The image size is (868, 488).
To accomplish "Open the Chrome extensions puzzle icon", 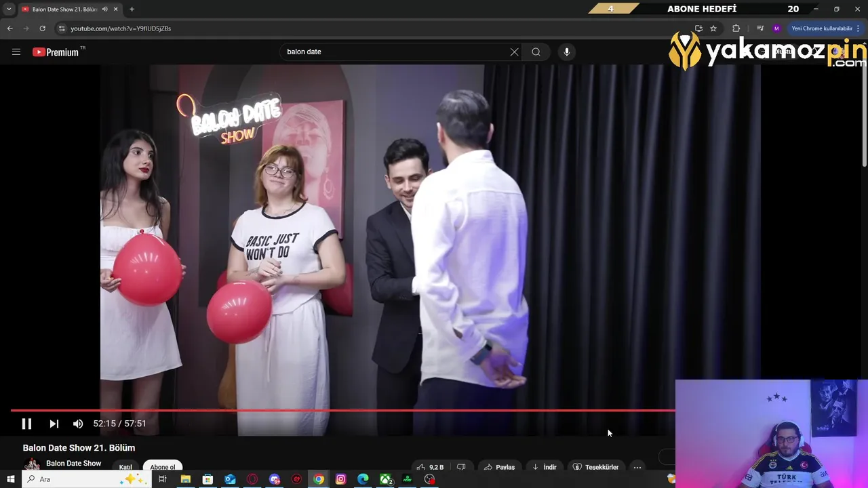I will click(736, 28).
